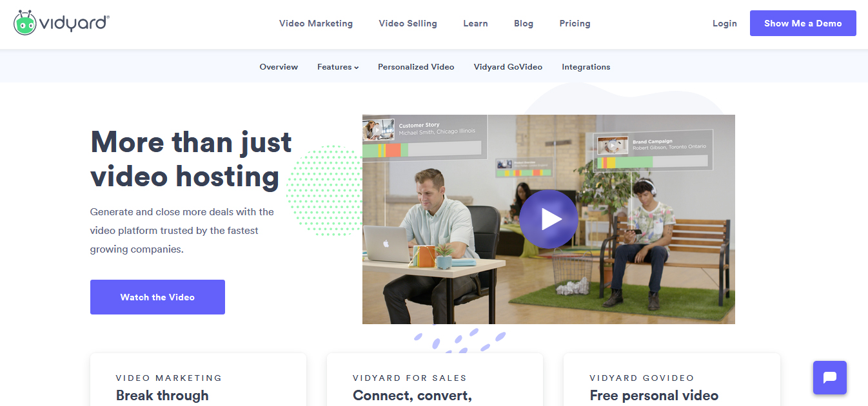Click the Customer Story engagement color bar

pyautogui.click(x=422, y=150)
